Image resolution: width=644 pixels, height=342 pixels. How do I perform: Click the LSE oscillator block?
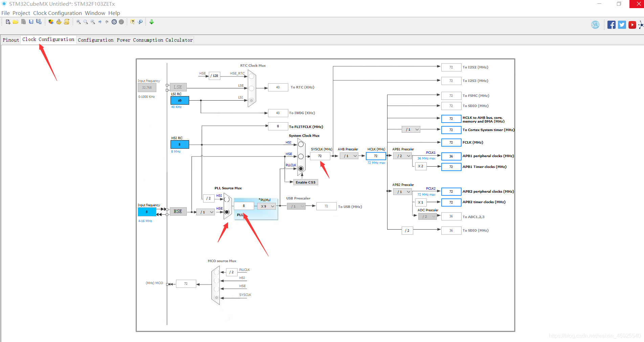(178, 87)
